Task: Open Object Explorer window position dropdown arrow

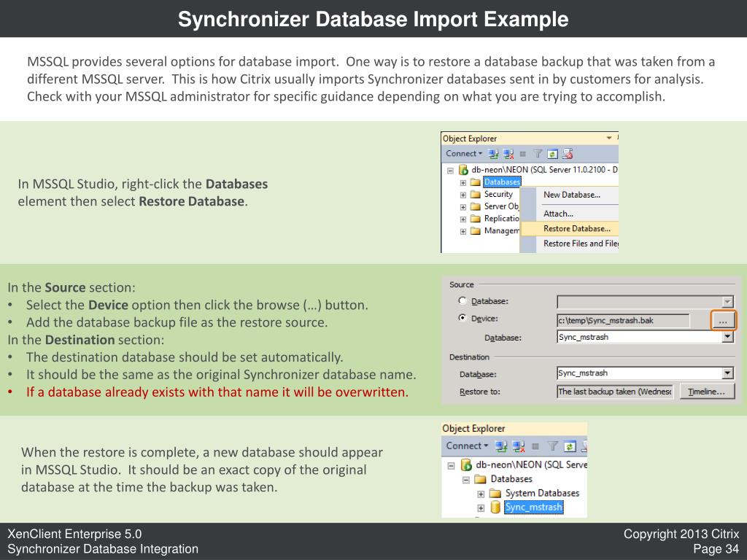Action: (x=609, y=138)
